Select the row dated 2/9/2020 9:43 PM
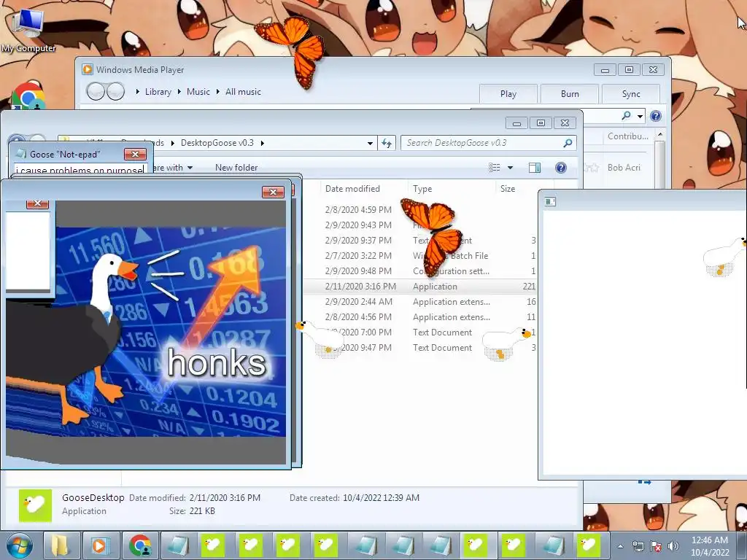 (x=419, y=225)
